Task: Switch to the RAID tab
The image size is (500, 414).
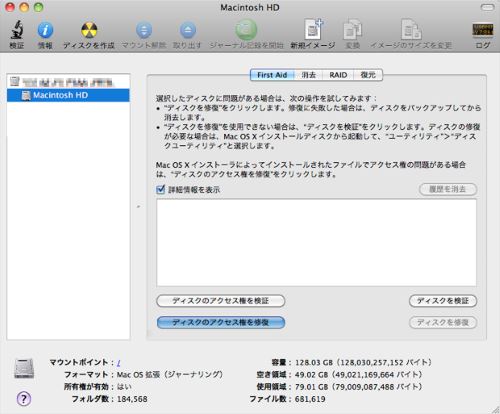Action: 338,75
